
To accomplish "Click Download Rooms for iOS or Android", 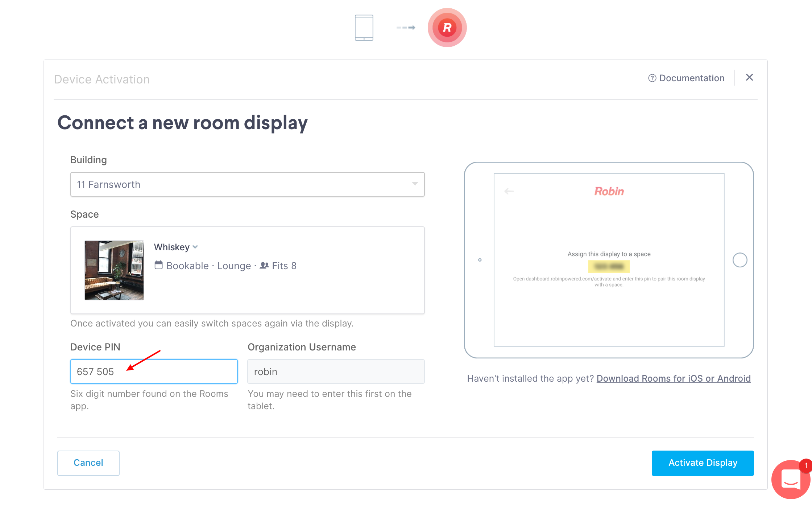I will [x=673, y=378].
